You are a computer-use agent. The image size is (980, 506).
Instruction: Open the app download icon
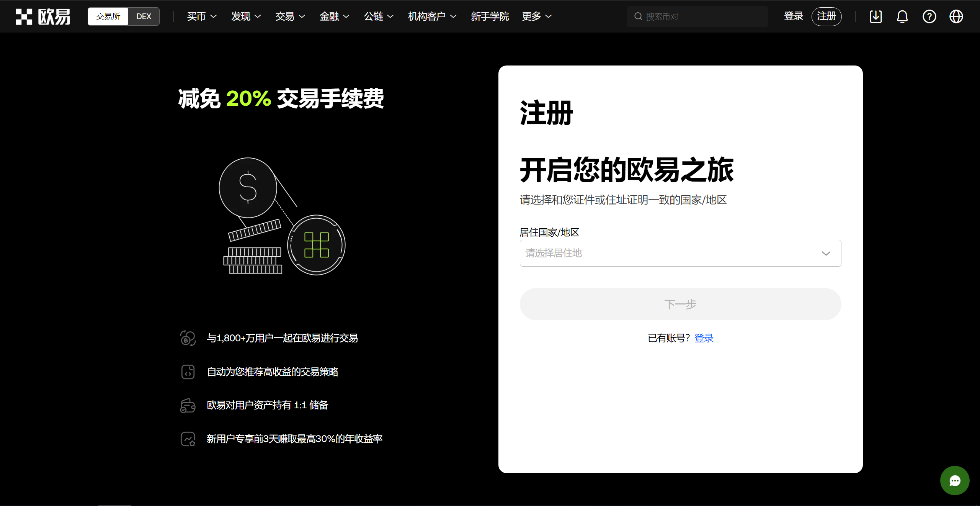click(x=876, y=16)
